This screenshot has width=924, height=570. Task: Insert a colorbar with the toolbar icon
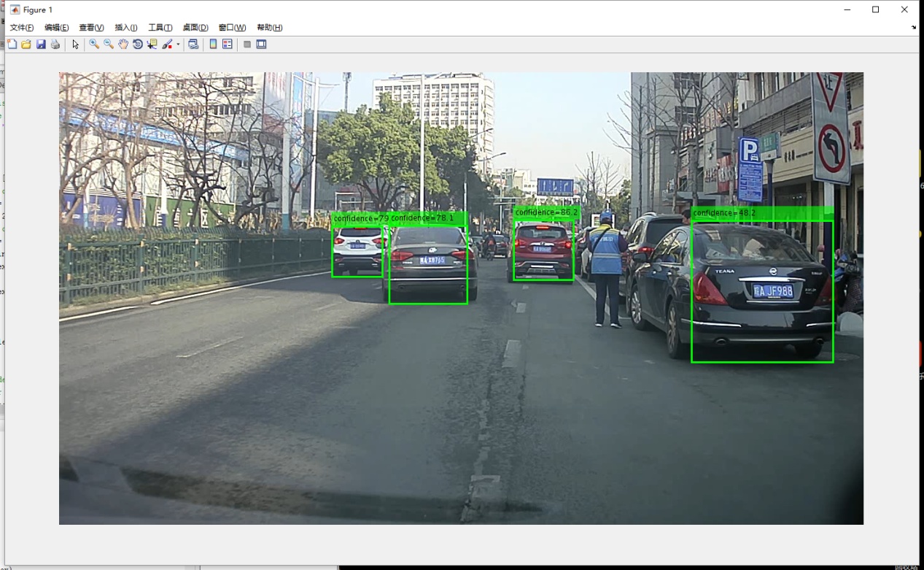coord(213,45)
